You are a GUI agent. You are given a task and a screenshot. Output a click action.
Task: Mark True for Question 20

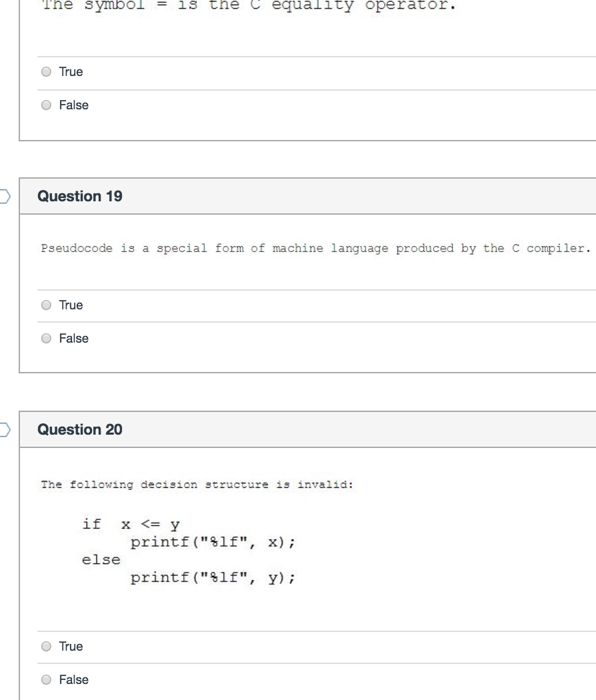(x=46, y=647)
